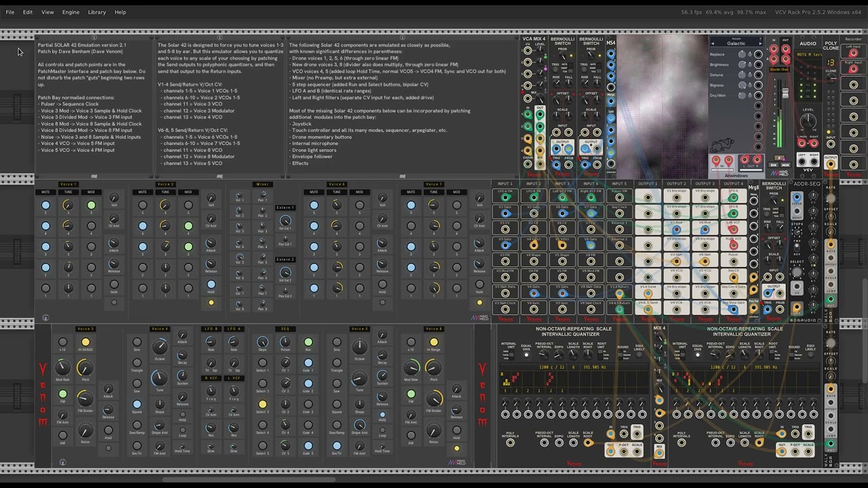Open the Library menu
Image resolution: width=868 pixels, height=488 pixels.
[97, 12]
